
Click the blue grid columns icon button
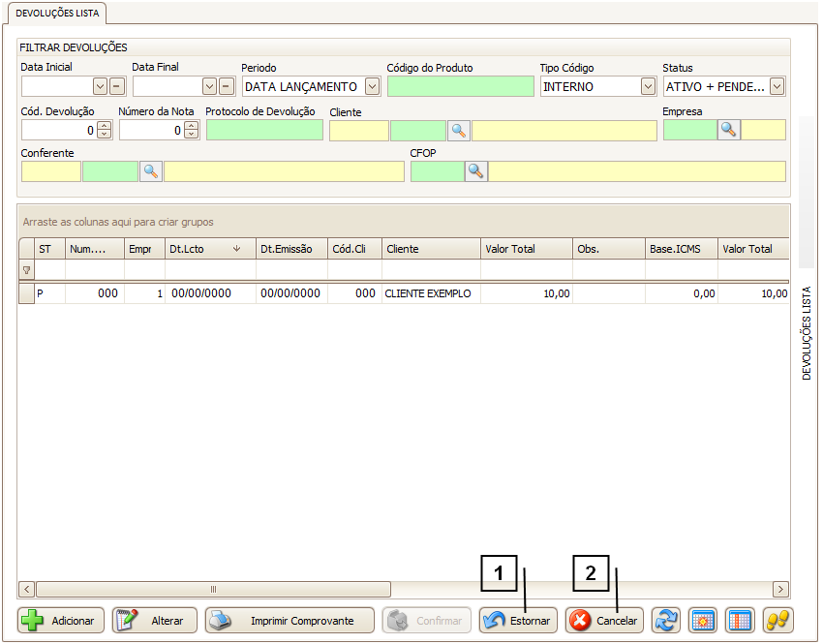pyautogui.click(x=741, y=621)
